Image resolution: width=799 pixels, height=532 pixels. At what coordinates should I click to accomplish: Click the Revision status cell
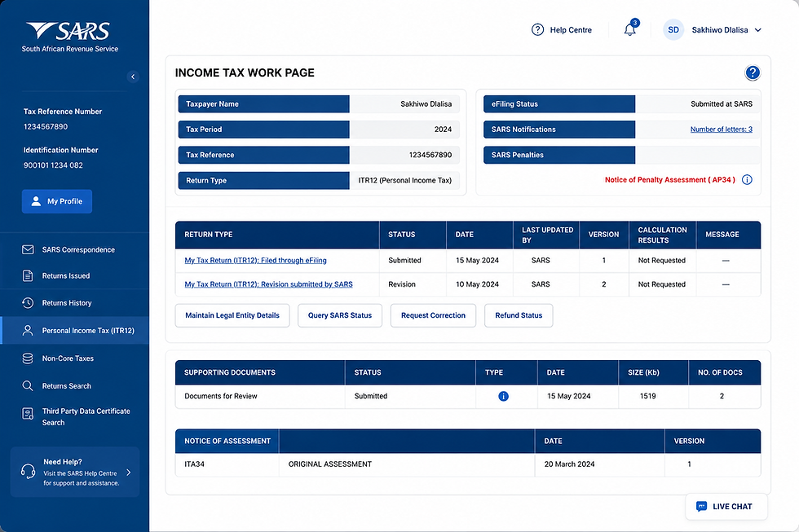click(x=413, y=284)
